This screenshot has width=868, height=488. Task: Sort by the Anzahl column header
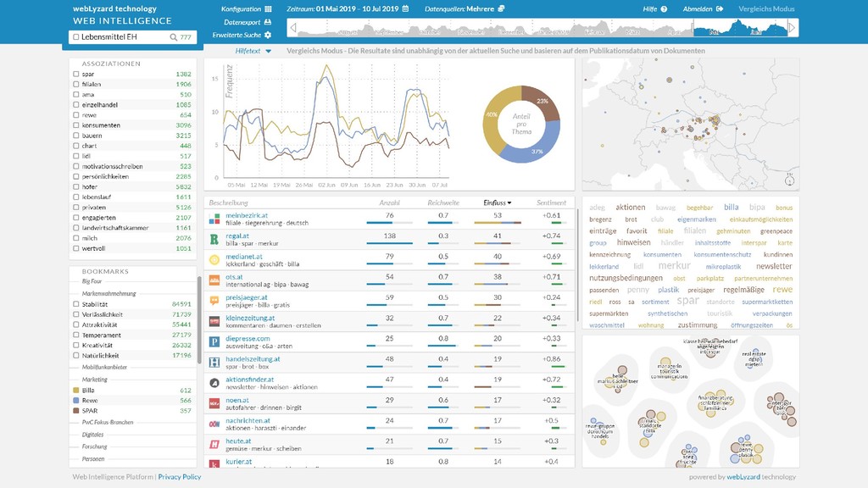390,203
